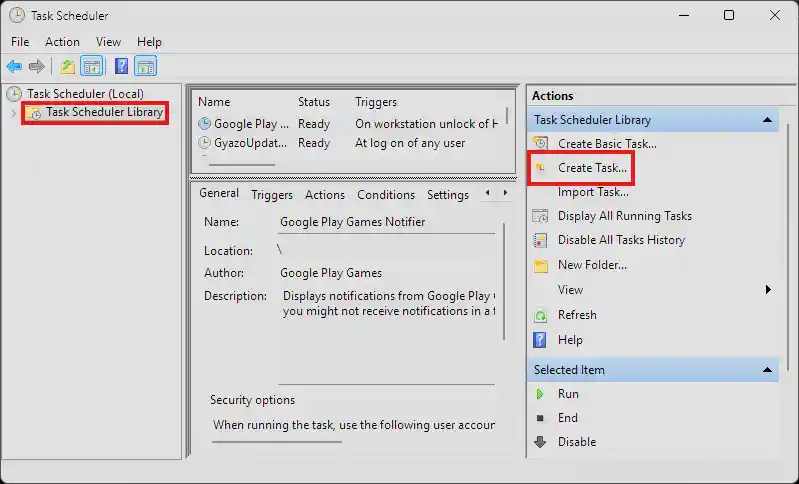Open the View menu in menu bar
The height and width of the screenshot is (484, 799).
click(x=108, y=42)
